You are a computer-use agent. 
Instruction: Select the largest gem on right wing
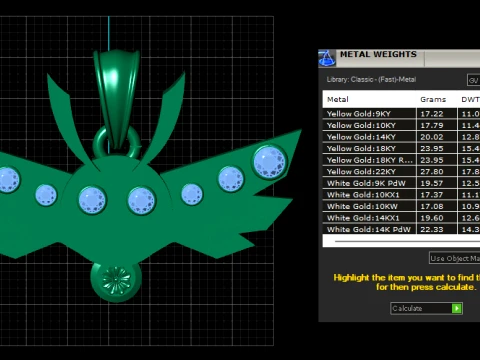click(x=270, y=162)
